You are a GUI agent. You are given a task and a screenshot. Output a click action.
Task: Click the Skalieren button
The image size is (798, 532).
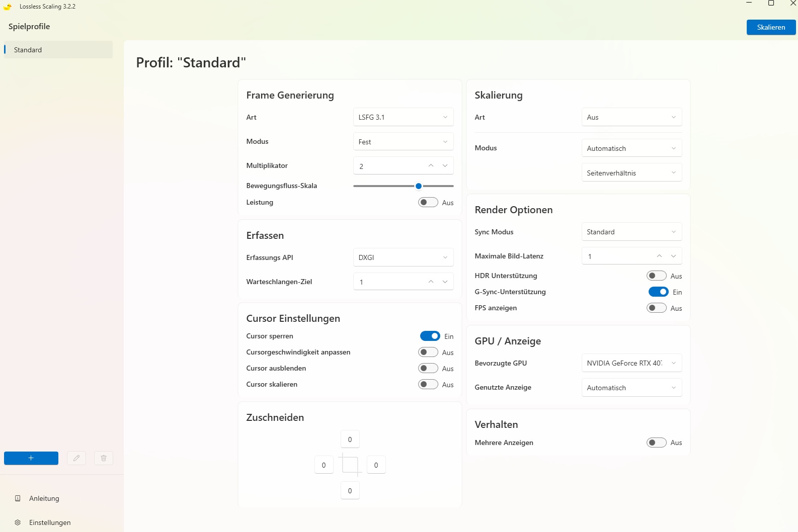click(x=771, y=27)
